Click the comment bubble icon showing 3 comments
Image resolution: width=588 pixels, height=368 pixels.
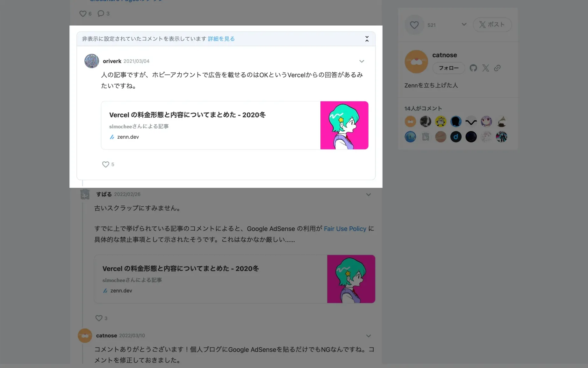point(101,13)
